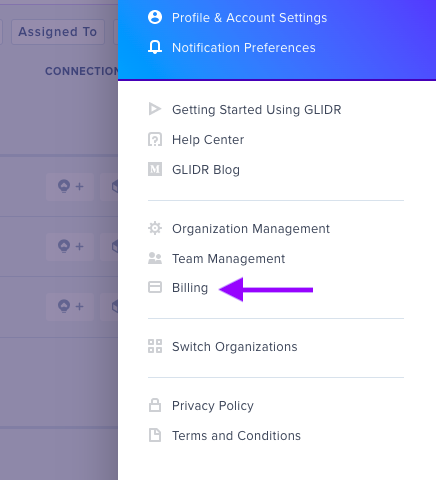
Task: Open the Privacy Policy link
Action: [213, 405]
